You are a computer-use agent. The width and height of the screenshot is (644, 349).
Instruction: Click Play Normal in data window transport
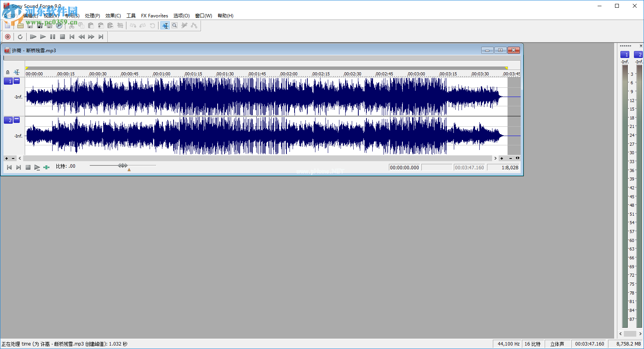(x=37, y=167)
